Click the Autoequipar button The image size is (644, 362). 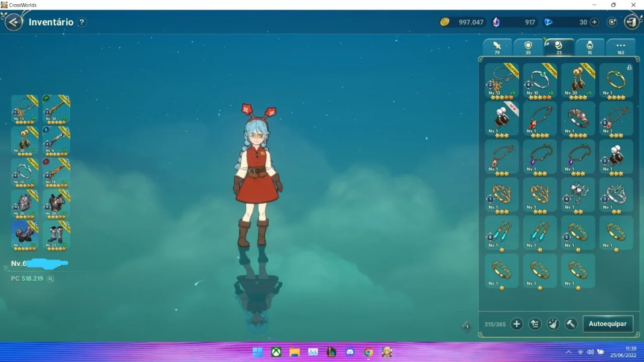[x=608, y=324]
